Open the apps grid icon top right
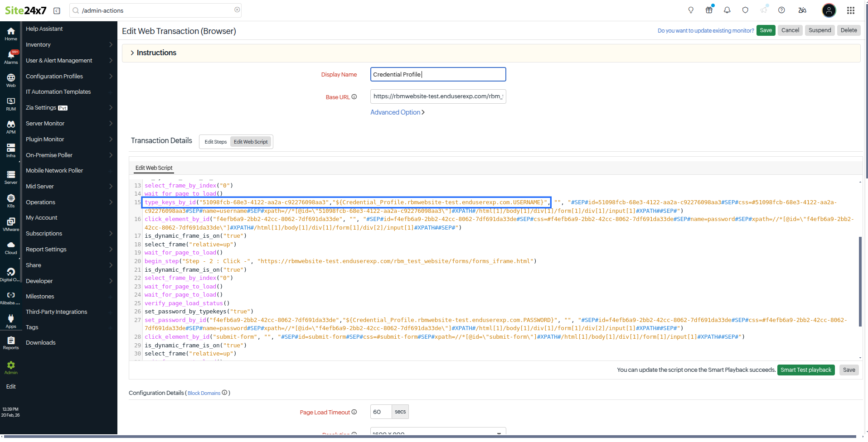 point(850,10)
